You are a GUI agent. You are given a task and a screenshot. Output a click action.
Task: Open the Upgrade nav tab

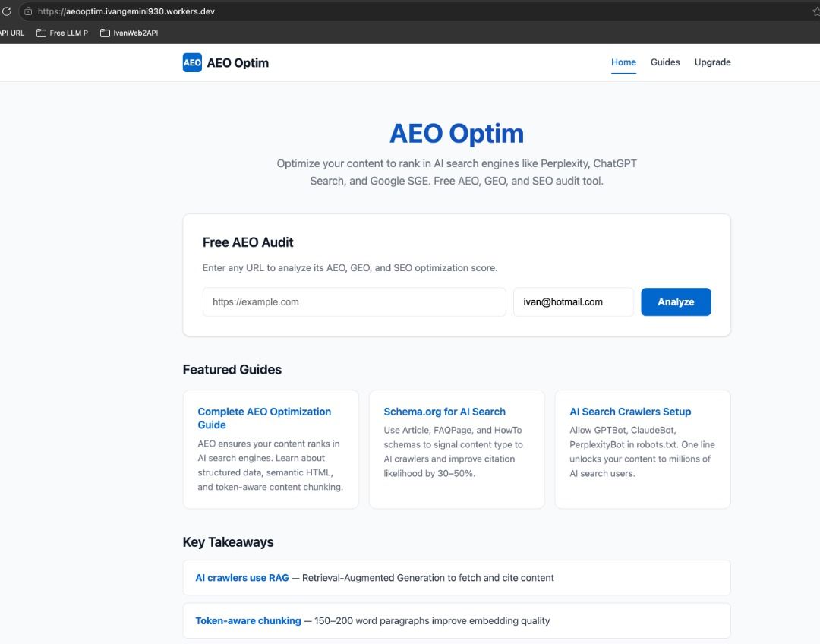712,62
